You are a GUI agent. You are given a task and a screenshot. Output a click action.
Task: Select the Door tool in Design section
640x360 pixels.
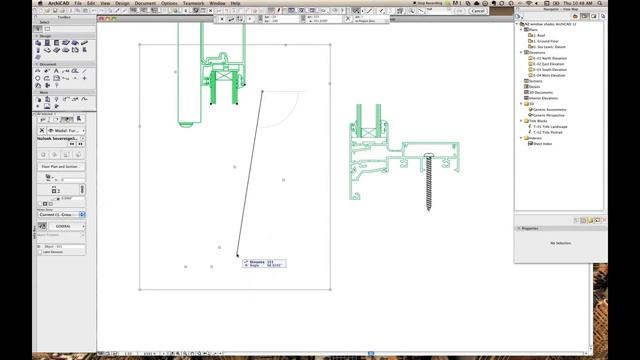coord(47,43)
